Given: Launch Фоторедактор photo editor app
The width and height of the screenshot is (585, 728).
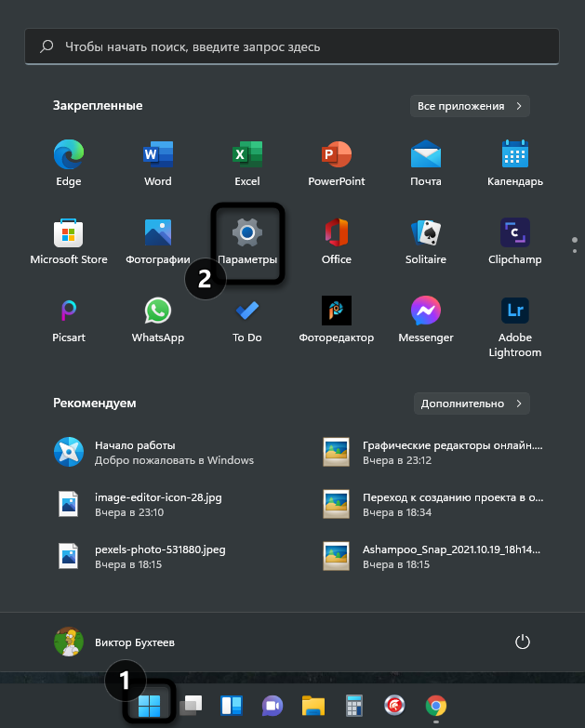Looking at the screenshot, I should point(337,320).
